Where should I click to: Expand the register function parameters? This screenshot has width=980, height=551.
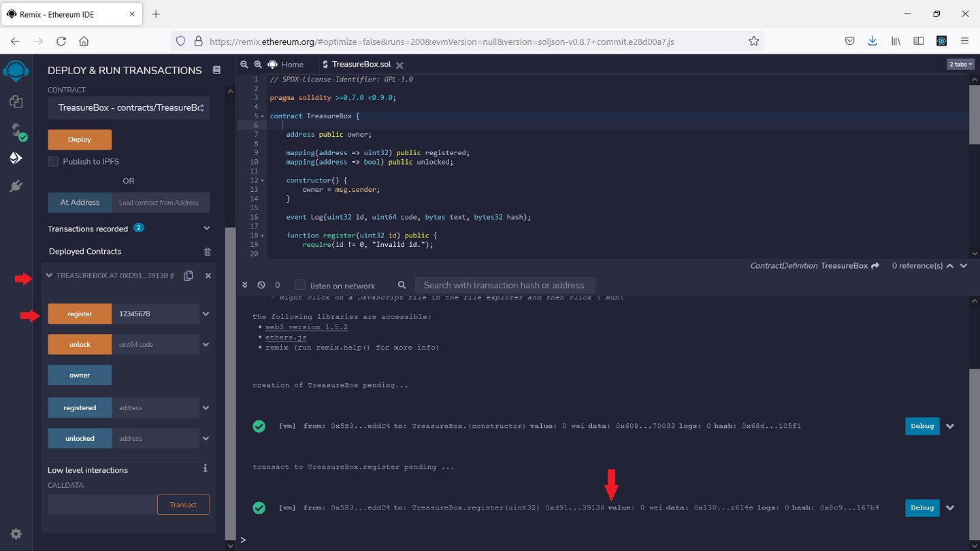(x=206, y=314)
